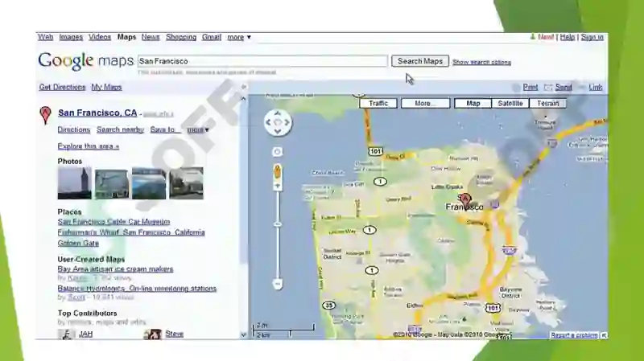The image size is (644, 361).
Task: Open the first photo thumbnail of the tower
Action: pyautogui.click(x=74, y=183)
